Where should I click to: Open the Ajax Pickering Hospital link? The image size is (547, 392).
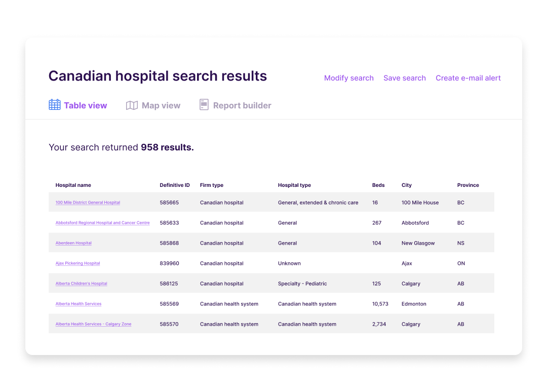point(78,263)
